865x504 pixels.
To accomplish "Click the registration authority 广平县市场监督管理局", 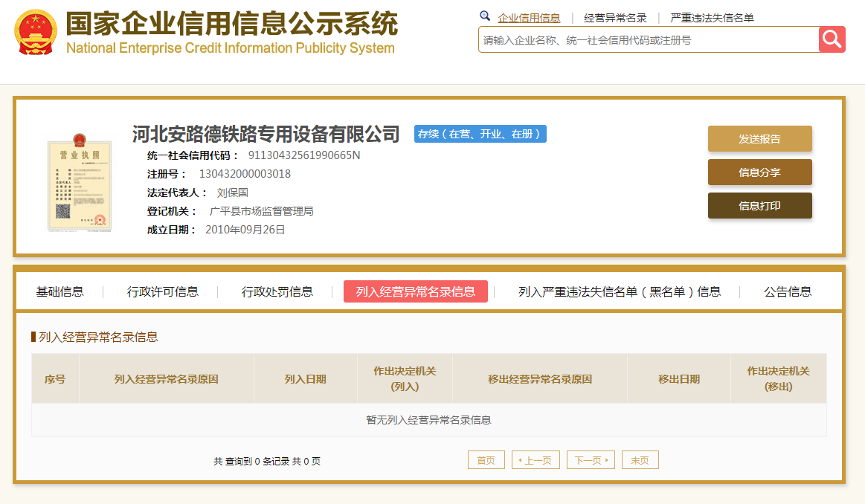I will pos(262,211).
